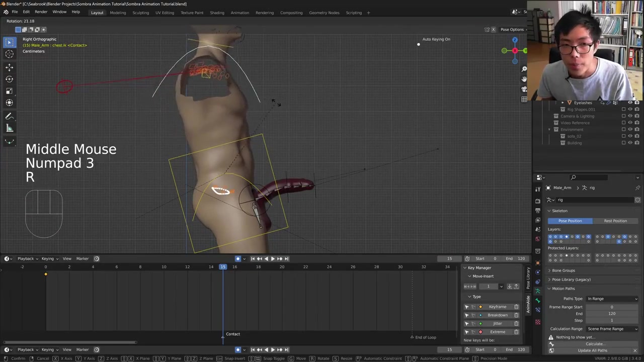Hide the Camera & Lighting collection in viewport
Screen dimensions: 644x362
(630, 116)
